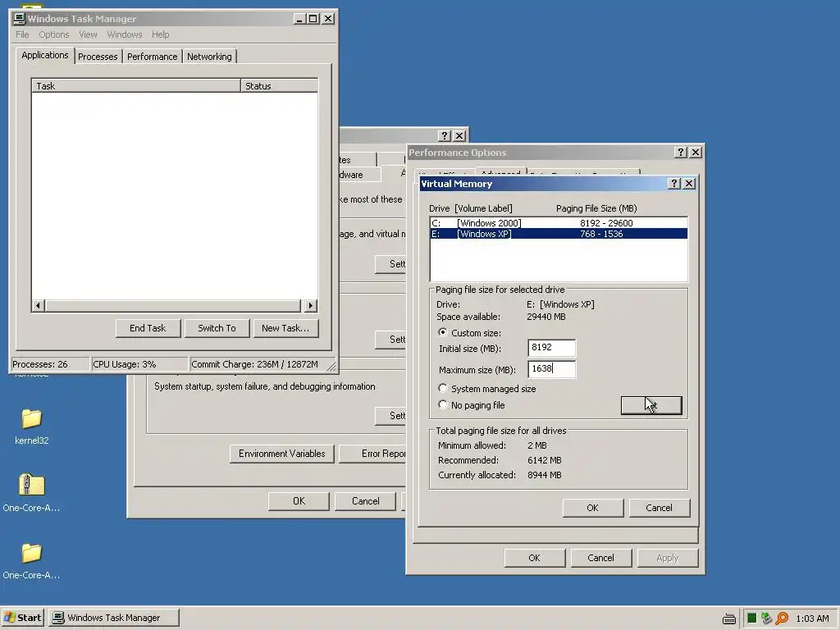
Task: Click the orange magnifier tray icon
Action: [x=782, y=619]
